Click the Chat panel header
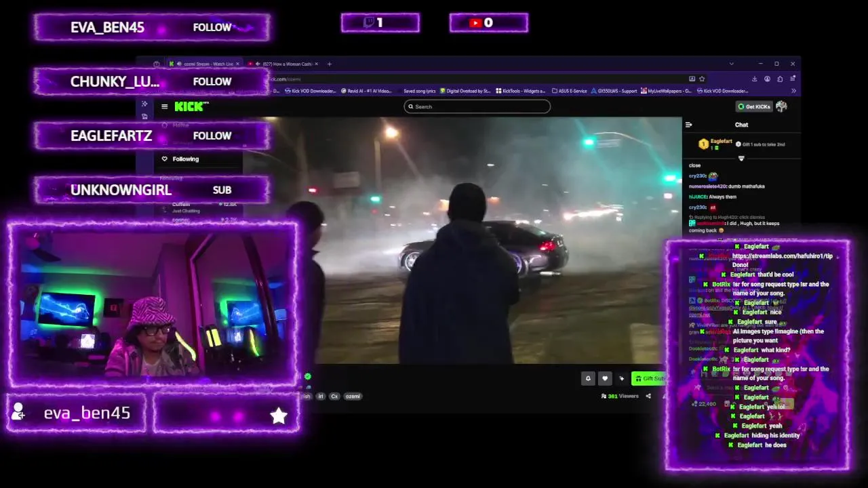The image size is (868, 488). 741,125
